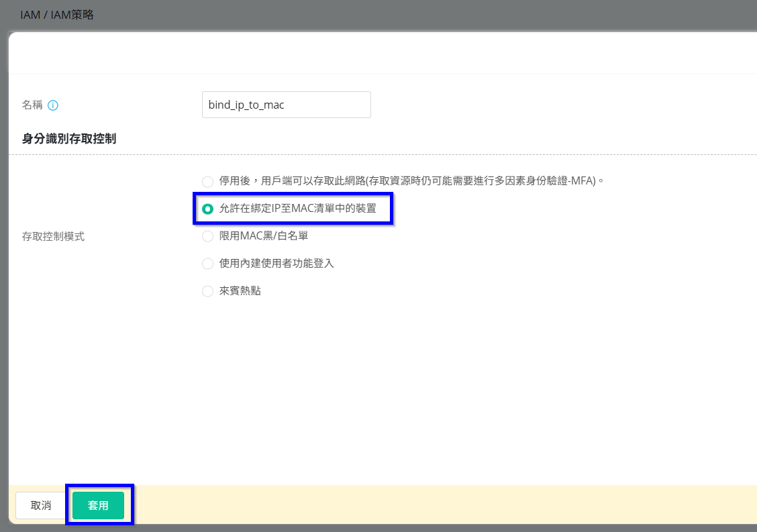Click the 使用內建使用者功能登入 label text
This screenshot has width=757, height=532.
pyautogui.click(x=276, y=264)
